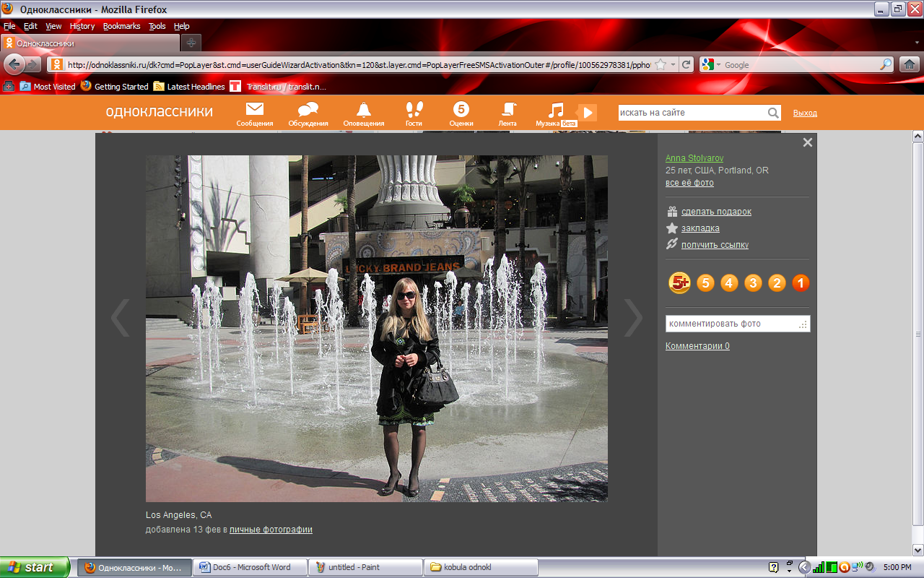
Task: Click сделать подарок link
Action: pyautogui.click(x=716, y=212)
